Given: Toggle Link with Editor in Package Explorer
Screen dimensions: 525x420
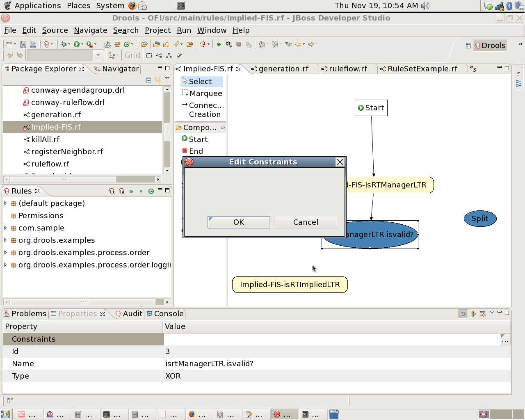Looking at the screenshot, I should 158,80.
